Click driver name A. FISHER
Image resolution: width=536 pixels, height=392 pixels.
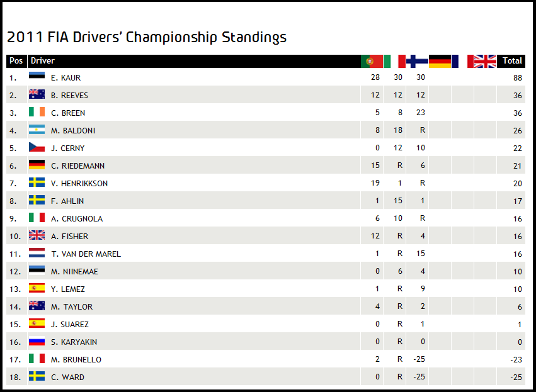[x=70, y=236]
